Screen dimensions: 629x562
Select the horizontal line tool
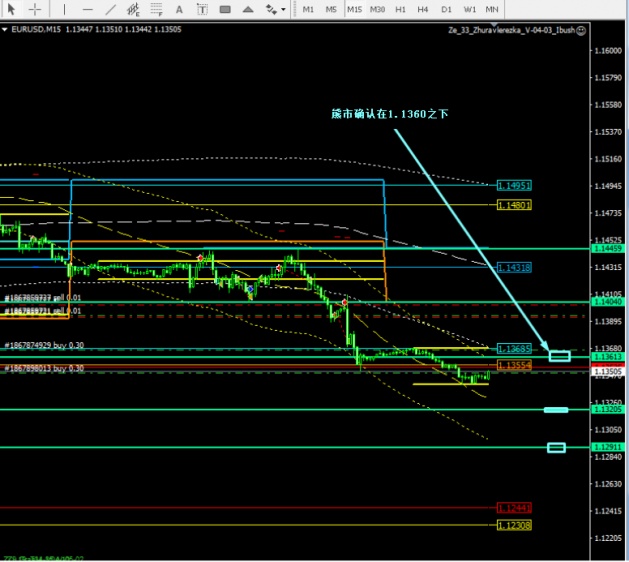click(x=88, y=9)
